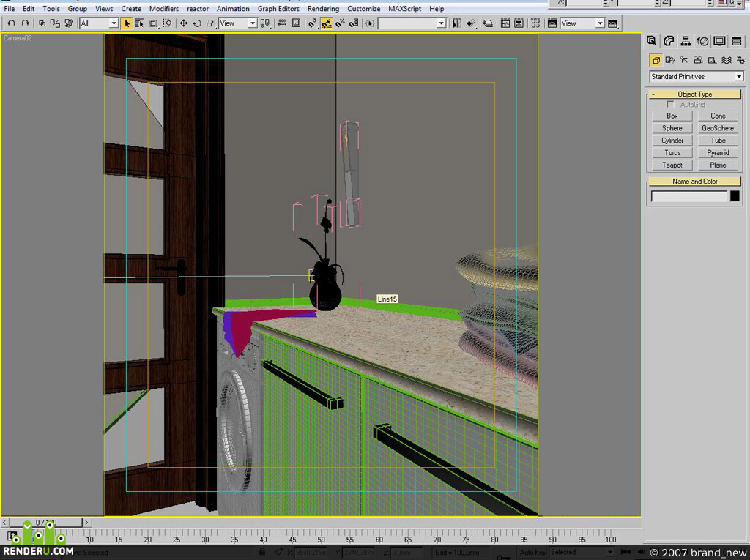
Task: Choose the Select Object arrow tool
Action: (127, 23)
